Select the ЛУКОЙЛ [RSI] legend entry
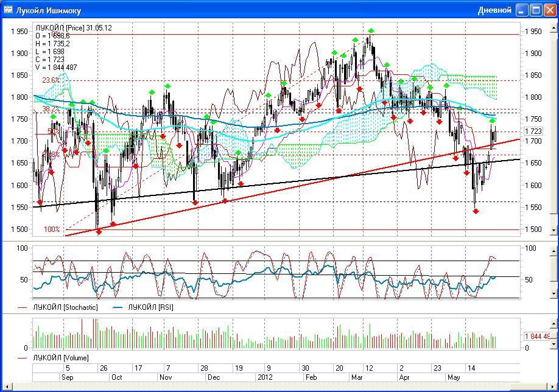This screenshot has height=392, width=559. tap(151, 307)
